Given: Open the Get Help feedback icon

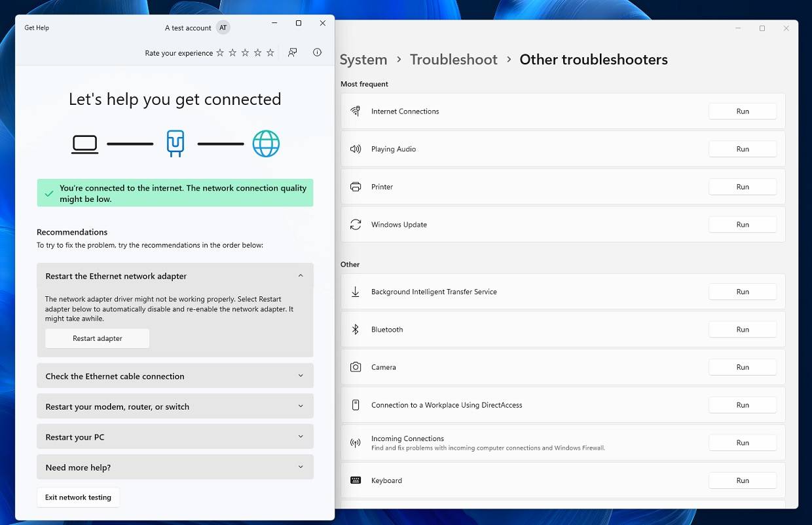Looking at the screenshot, I should 292,52.
